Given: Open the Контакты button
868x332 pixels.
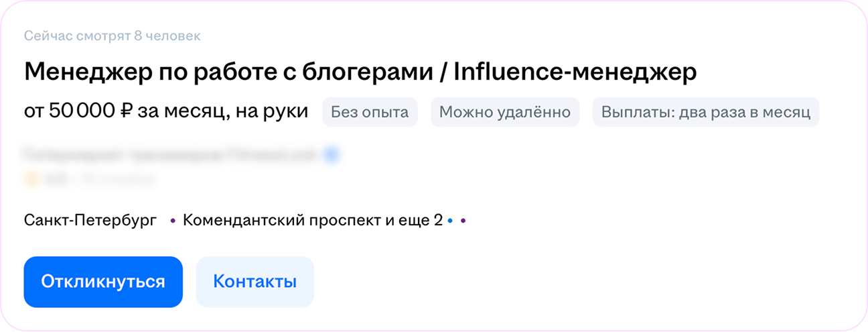Looking at the screenshot, I should (255, 282).
